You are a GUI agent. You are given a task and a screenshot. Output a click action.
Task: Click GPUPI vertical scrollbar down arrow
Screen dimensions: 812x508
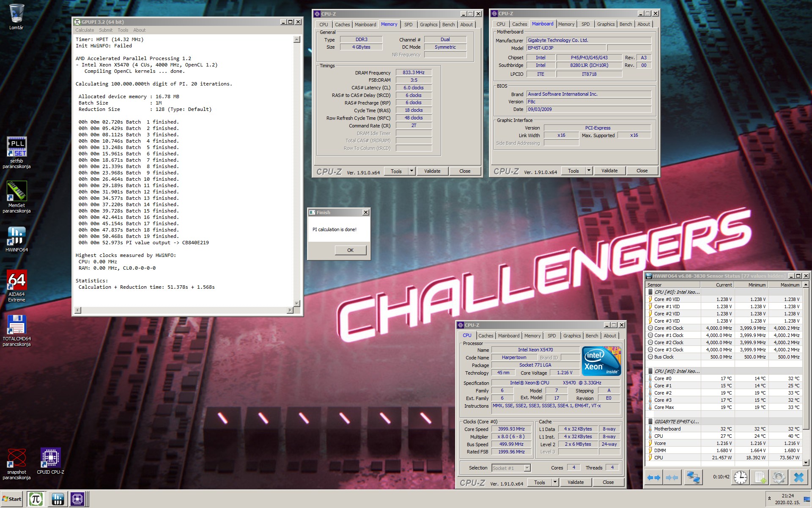coord(297,304)
